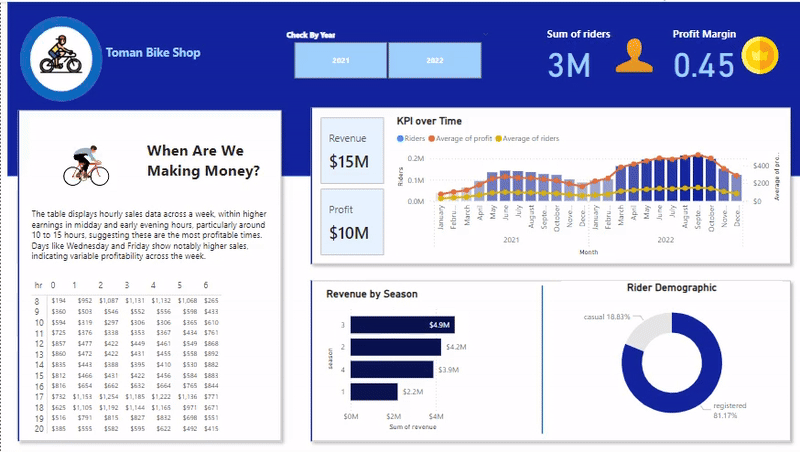
Task: Click the casual 18.83% label
Action: 607,317
